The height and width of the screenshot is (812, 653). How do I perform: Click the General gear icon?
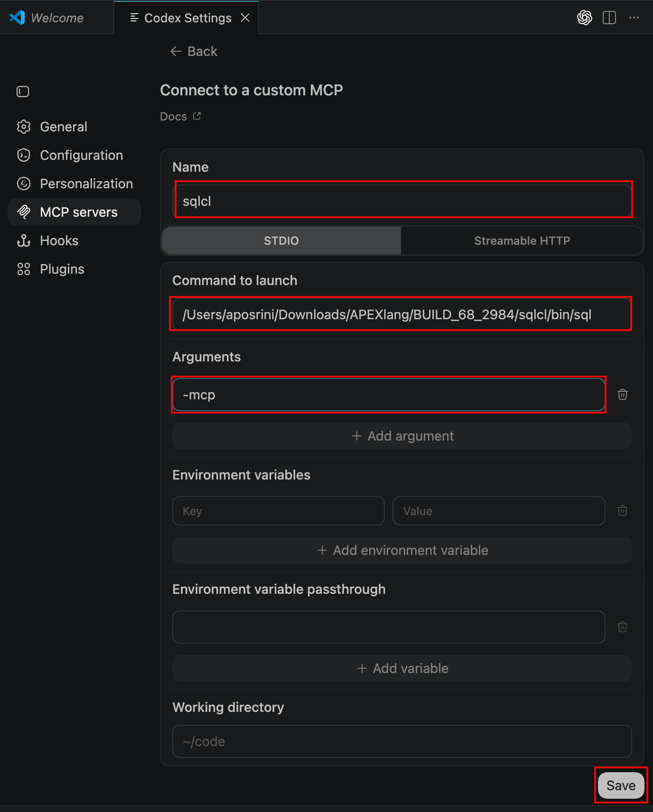[23, 127]
